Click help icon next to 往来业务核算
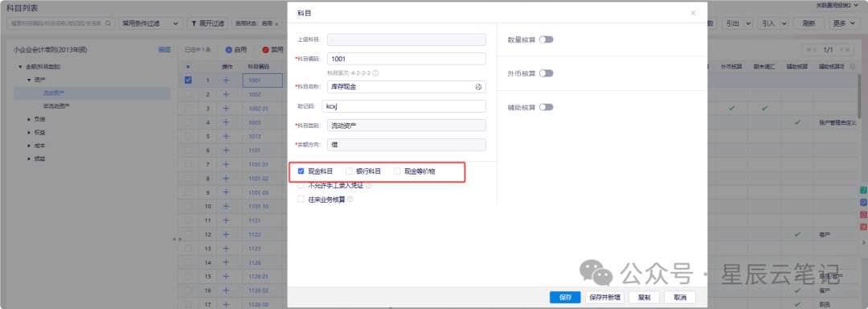Viewport: 868px width, 309px height. (350, 200)
